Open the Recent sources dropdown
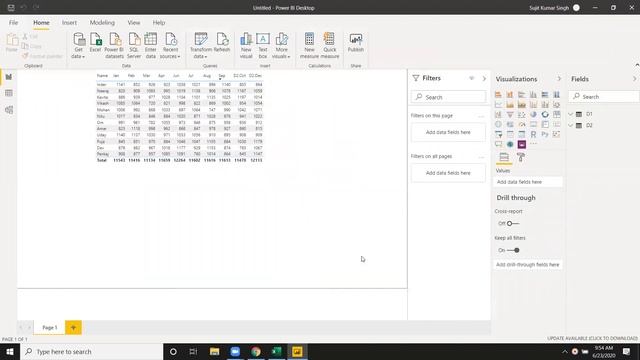This screenshot has height=360, width=640. pos(170,46)
